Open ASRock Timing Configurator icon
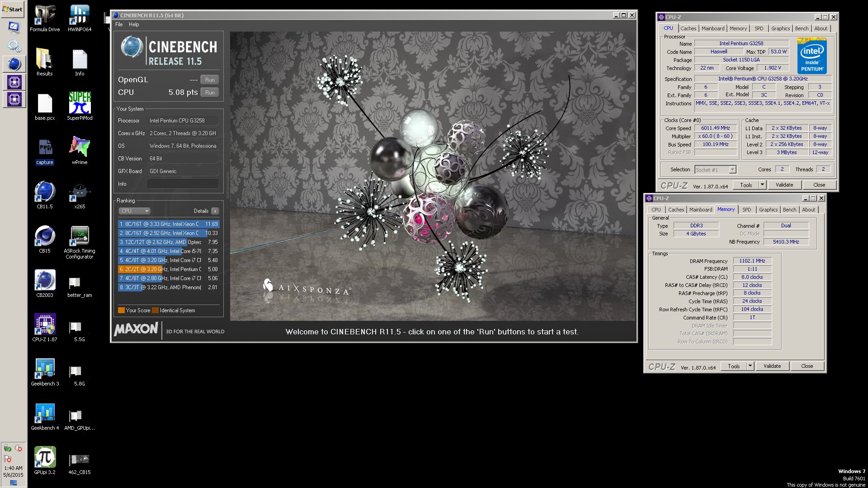Image resolution: width=868 pixels, height=488 pixels. coord(80,242)
